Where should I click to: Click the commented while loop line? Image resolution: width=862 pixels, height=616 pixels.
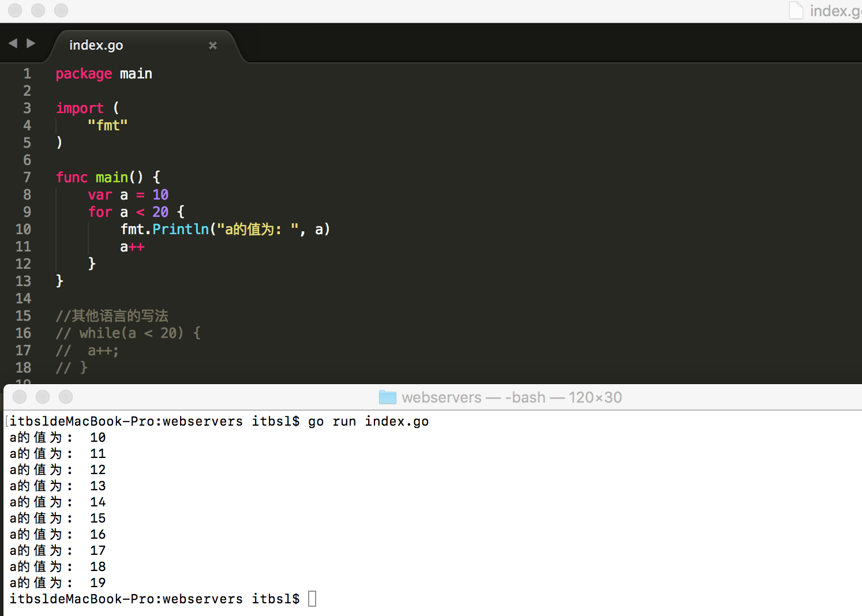tap(128, 333)
